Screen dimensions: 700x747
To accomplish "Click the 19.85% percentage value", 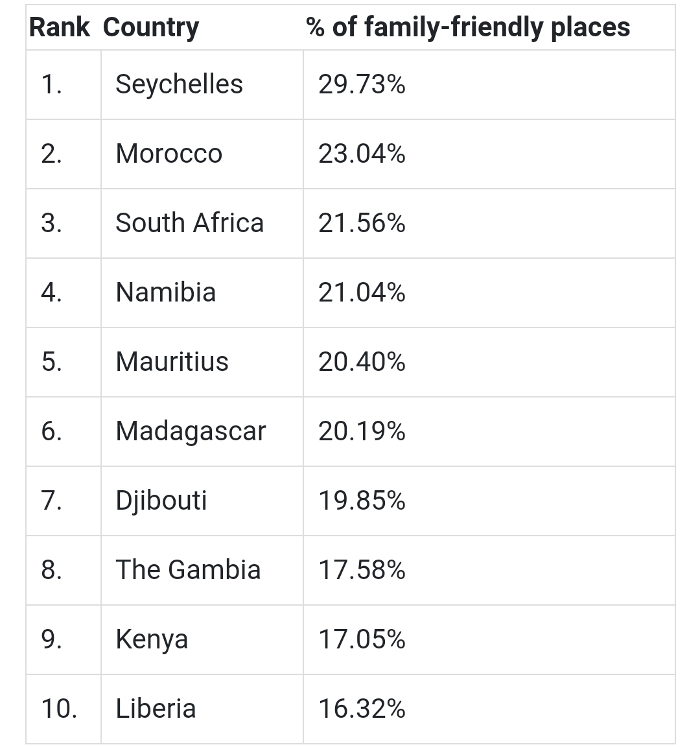I will [362, 501].
